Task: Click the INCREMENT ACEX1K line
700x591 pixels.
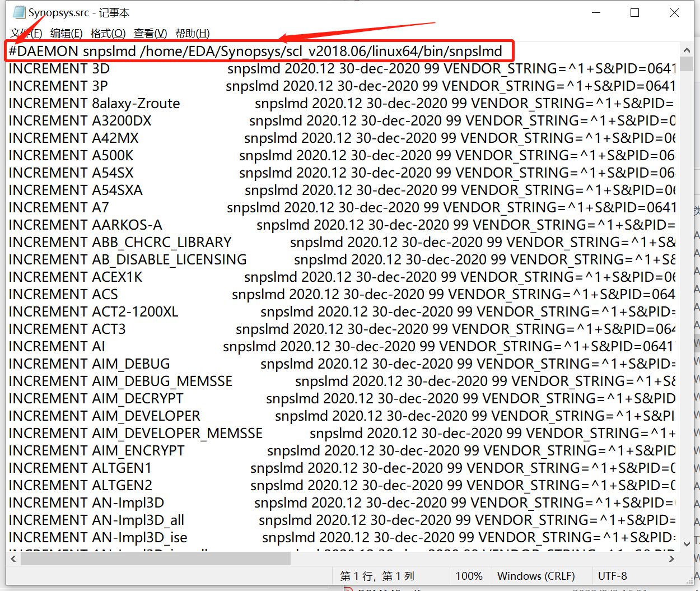Action: coord(342,277)
